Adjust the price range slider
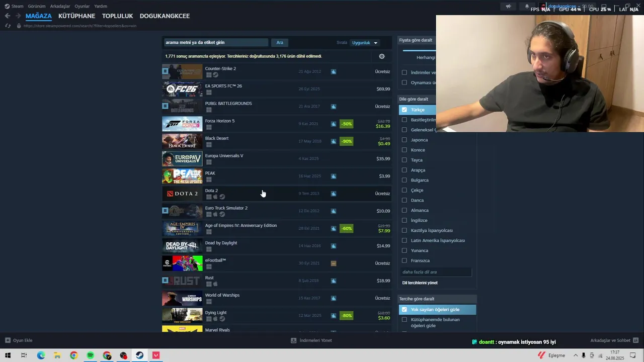Image resolution: width=644 pixels, height=362 pixels. point(419,50)
